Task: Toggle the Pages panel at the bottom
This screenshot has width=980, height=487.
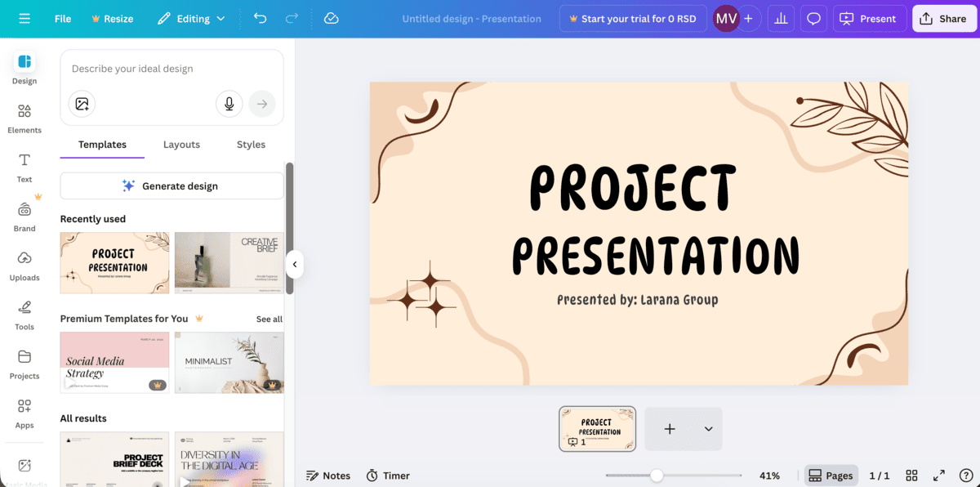Action: [x=831, y=475]
